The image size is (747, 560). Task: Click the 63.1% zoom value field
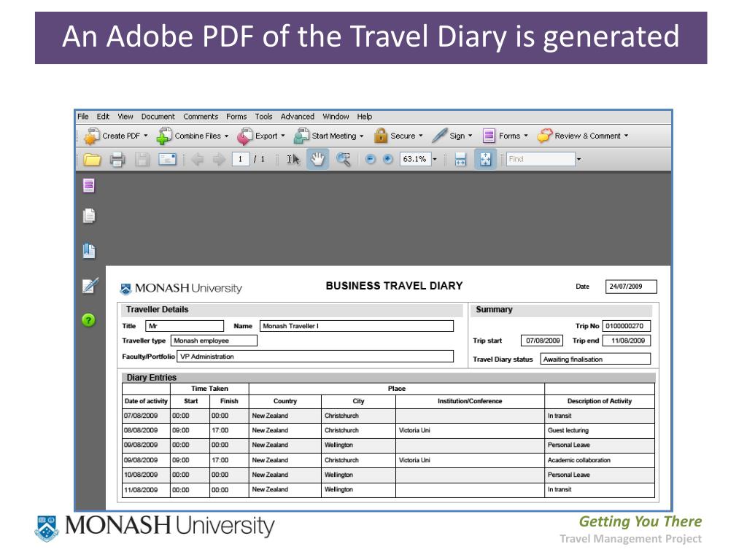(x=415, y=160)
